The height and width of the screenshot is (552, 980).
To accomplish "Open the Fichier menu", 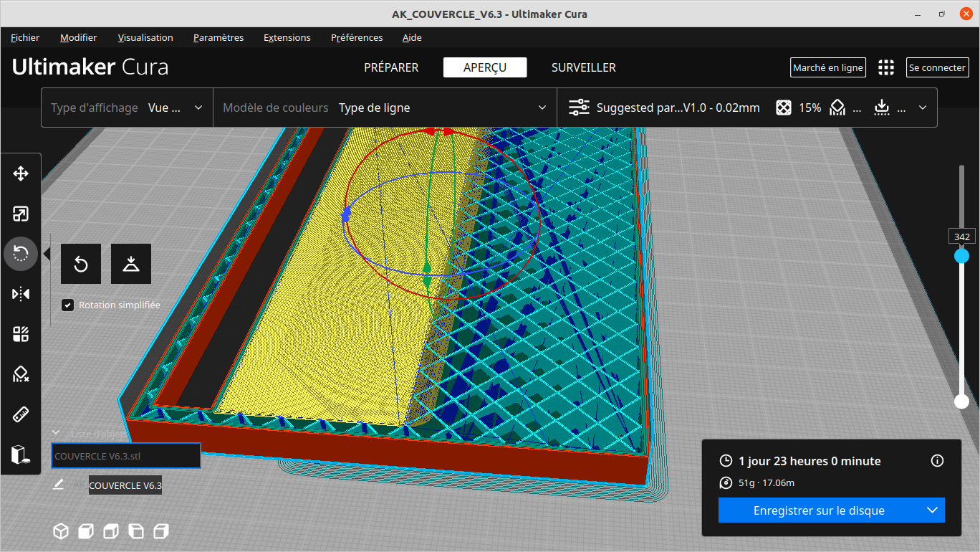I will (25, 37).
